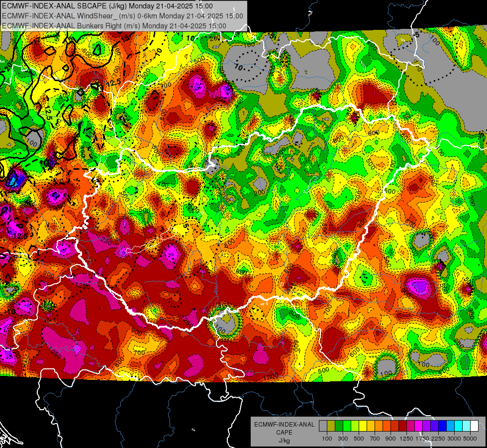Screen dimensions: 487x448
Task: Pick the amber swatch before 700
Action: tap(371, 426)
